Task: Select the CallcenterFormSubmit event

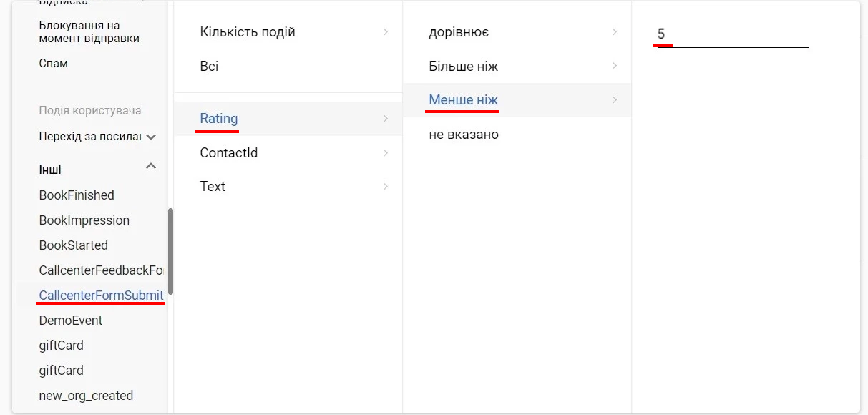Action: 101,296
